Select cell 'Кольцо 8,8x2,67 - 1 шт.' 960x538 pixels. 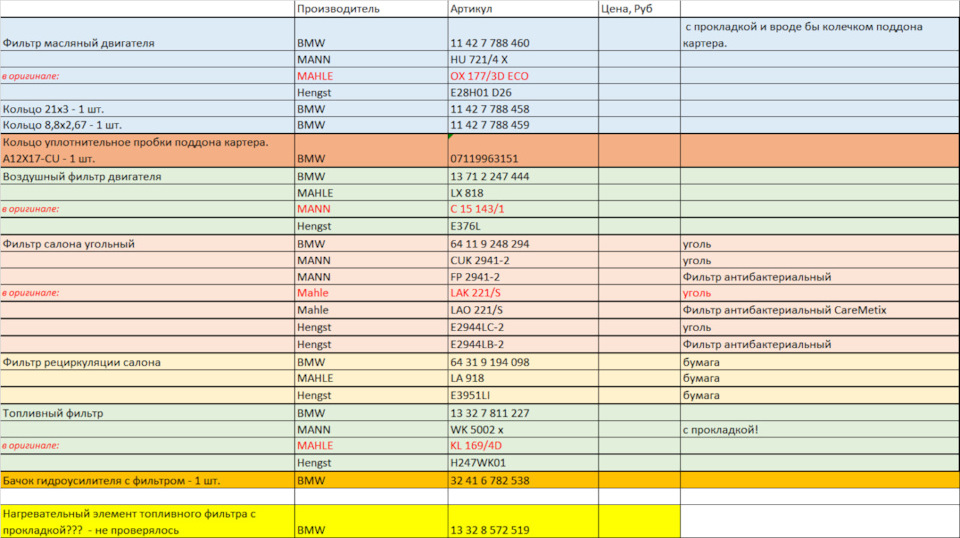tap(148, 125)
